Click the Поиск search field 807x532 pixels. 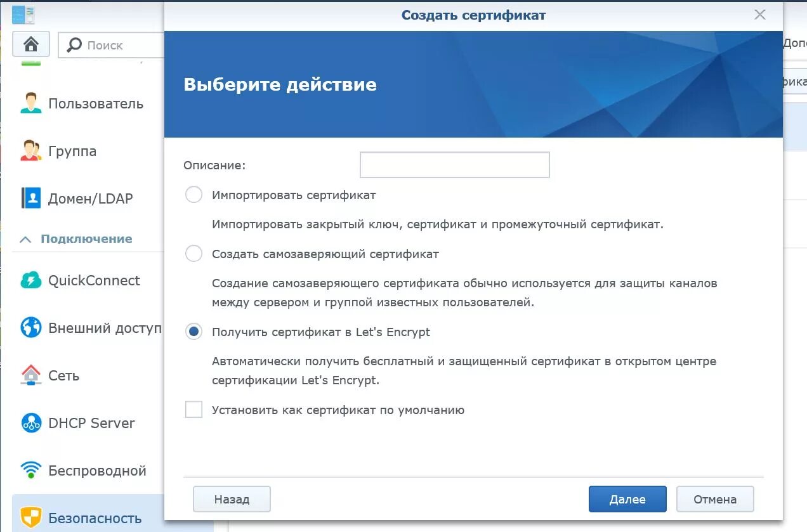coord(111,45)
